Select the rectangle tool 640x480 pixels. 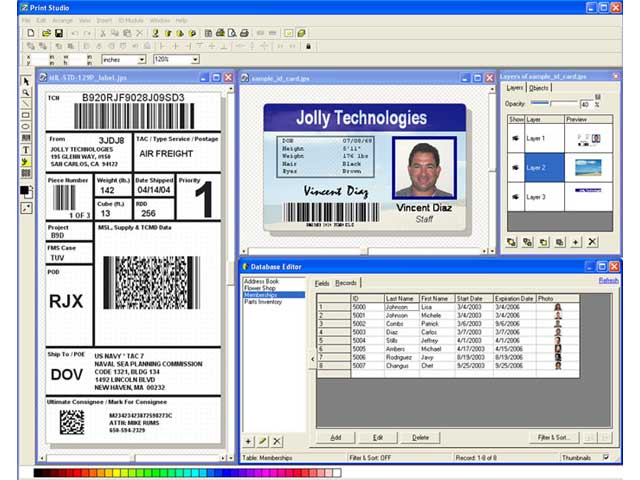[x=26, y=116]
